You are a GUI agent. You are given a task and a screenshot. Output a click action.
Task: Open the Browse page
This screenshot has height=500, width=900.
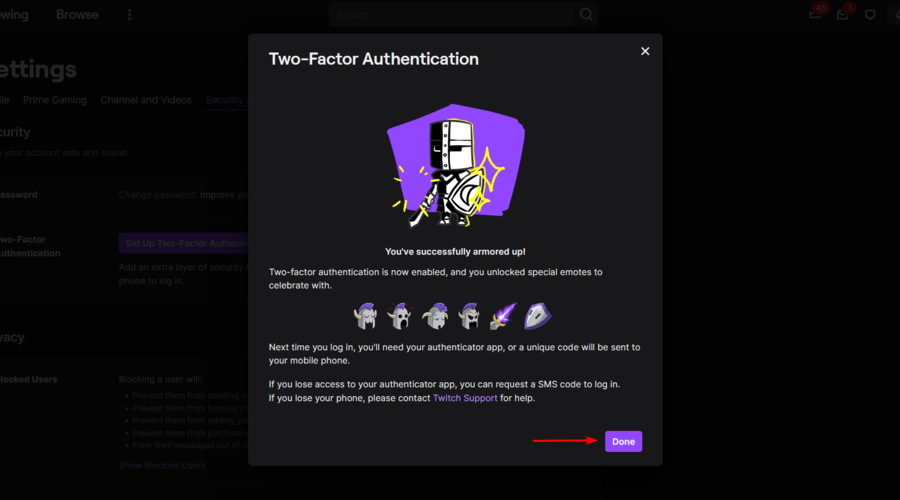[x=77, y=14]
